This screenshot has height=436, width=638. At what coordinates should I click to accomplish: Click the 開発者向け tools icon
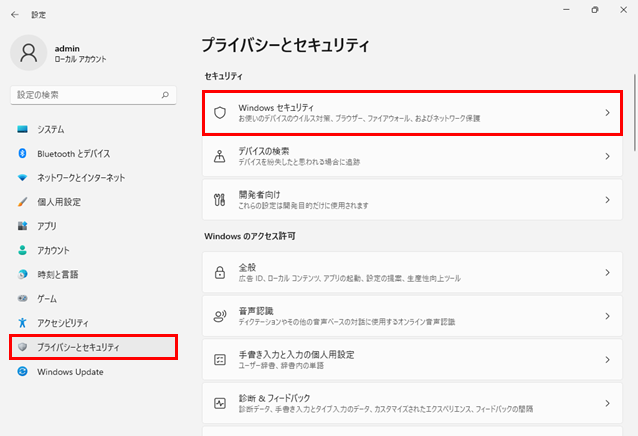point(220,200)
